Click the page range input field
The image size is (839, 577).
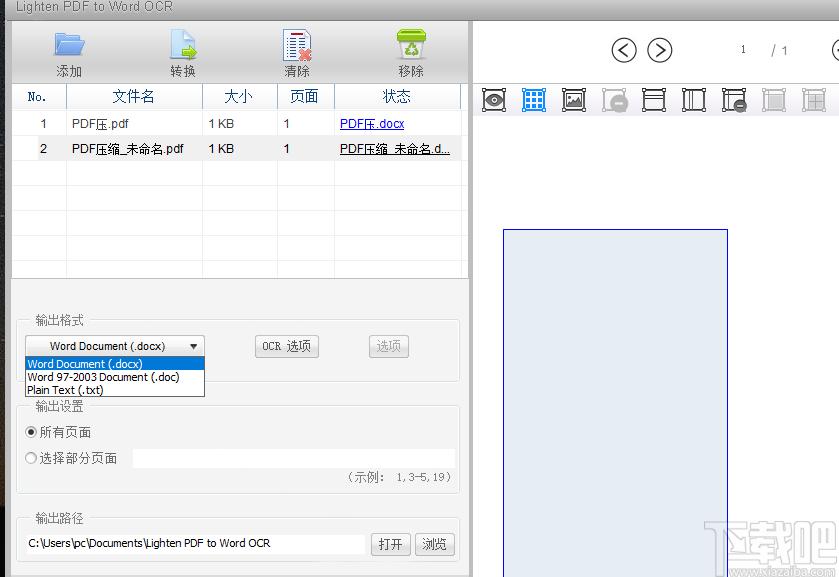click(294, 459)
